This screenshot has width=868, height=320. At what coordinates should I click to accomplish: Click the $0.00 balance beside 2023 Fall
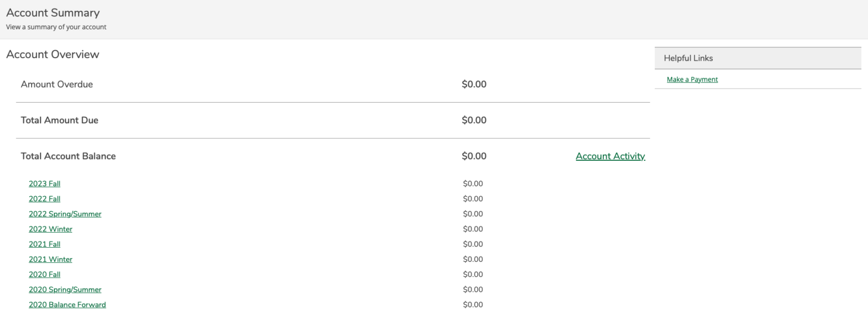(473, 184)
